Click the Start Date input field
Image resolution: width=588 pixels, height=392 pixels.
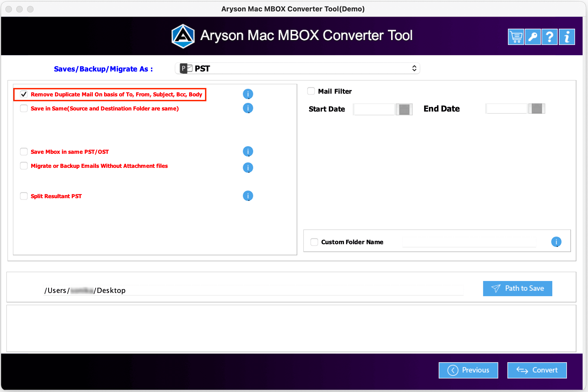point(374,109)
